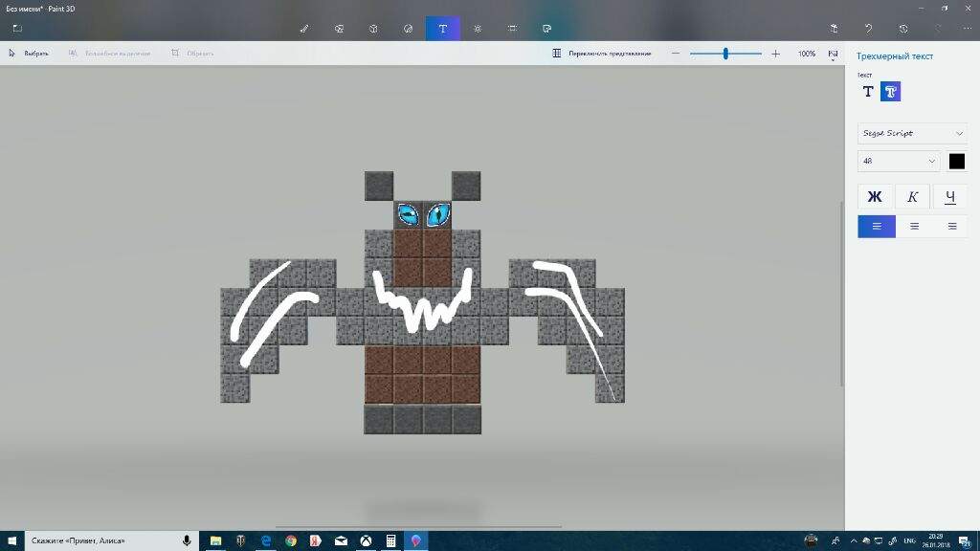Screen dimensions: 980x551
Task: Open the black text color swatch
Action: [x=956, y=161]
